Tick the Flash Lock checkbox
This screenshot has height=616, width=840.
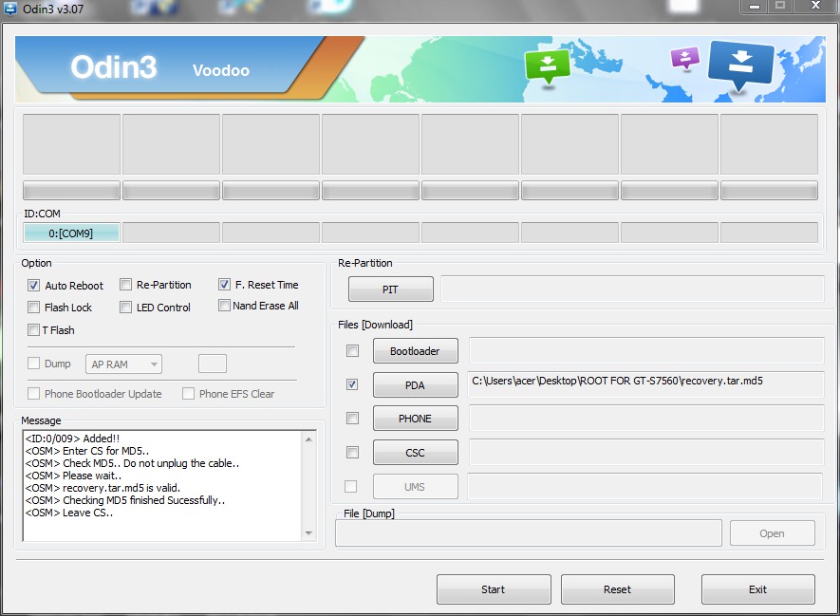[x=35, y=308]
